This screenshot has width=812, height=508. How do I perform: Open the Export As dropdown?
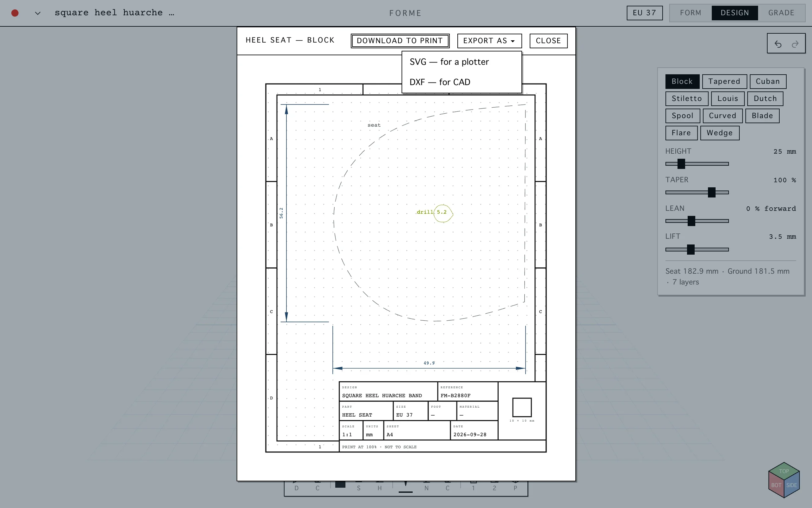[x=489, y=41]
